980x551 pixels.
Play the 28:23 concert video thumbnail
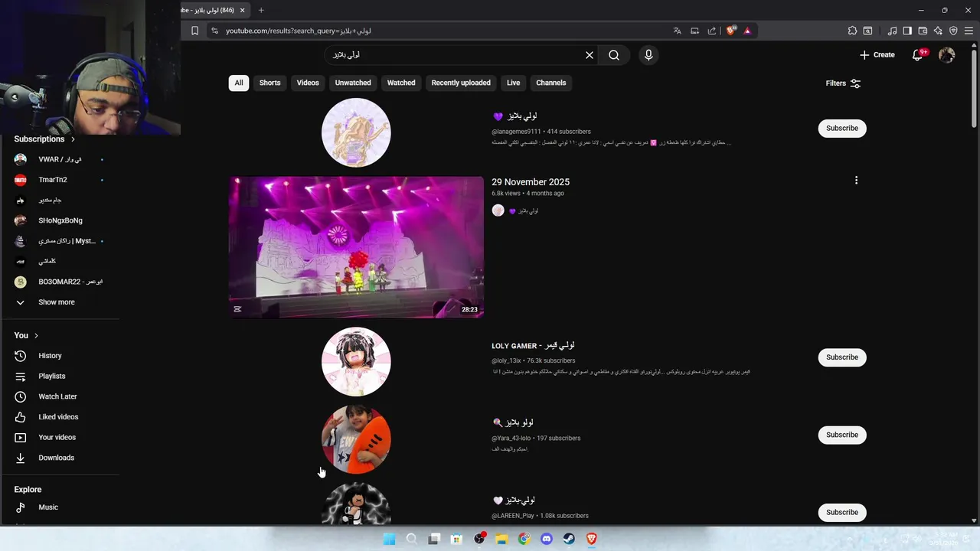pyautogui.click(x=356, y=247)
